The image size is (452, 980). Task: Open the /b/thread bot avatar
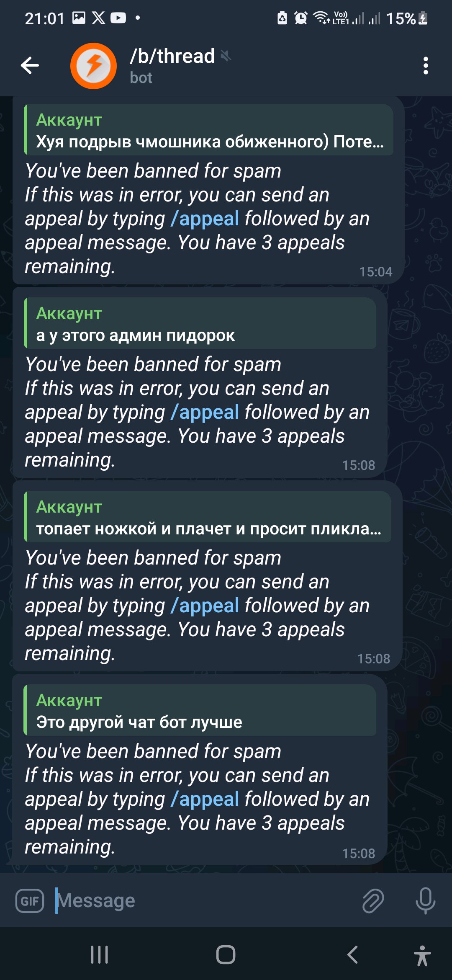pyautogui.click(x=93, y=66)
